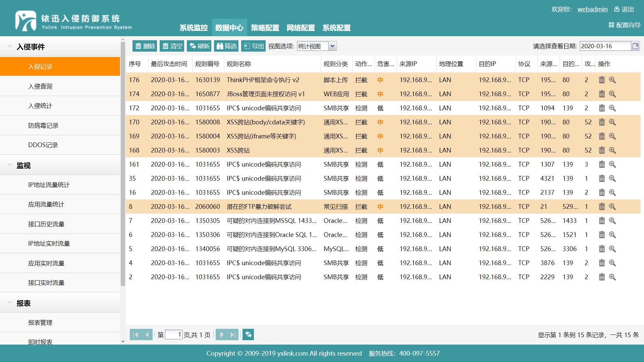Click the date field 2020-03-16
The height and width of the screenshot is (362, 644).
[605, 46]
